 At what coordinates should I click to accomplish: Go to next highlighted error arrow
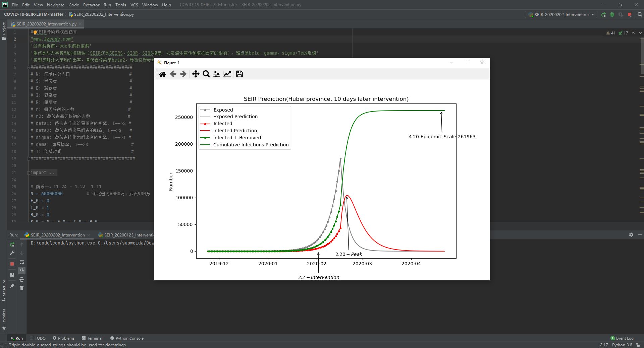pos(640,33)
